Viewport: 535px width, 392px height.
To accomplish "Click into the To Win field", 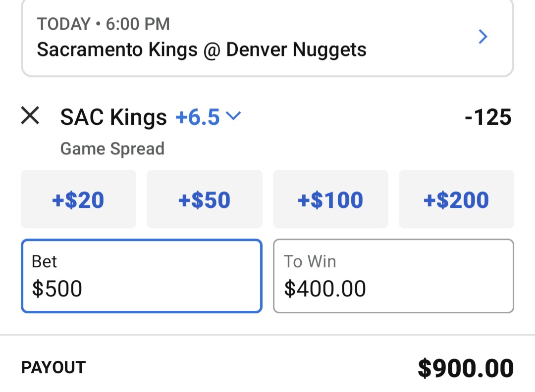I will (x=393, y=276).
